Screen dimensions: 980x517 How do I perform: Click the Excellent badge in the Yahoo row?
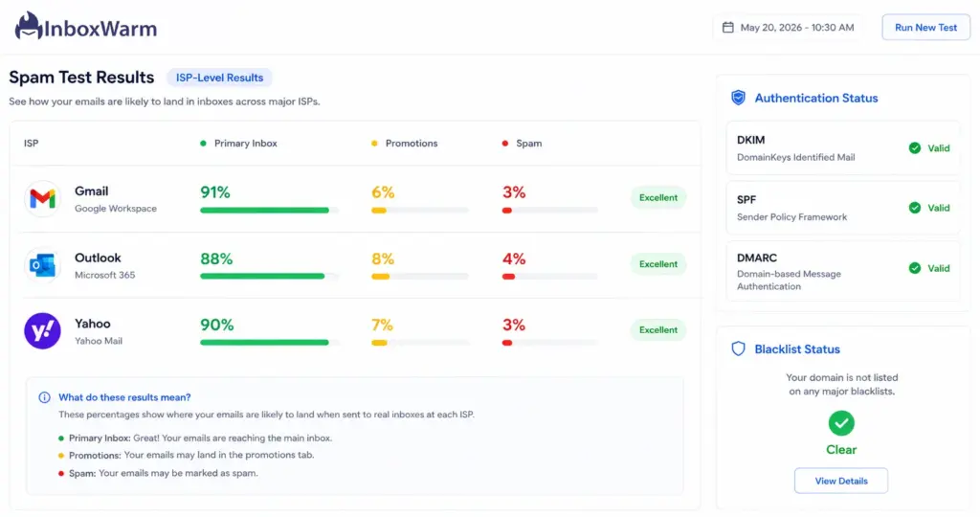(x=658, y=329)
